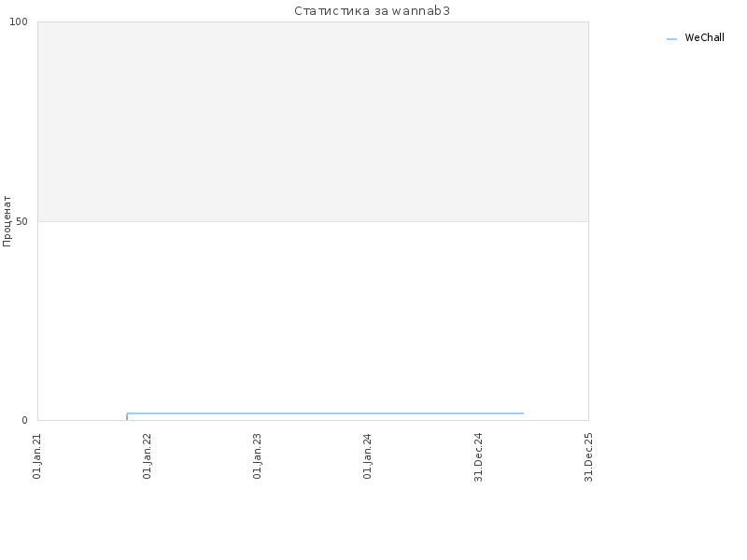Click the 01.Jan.22 date label
Image resolution: width=747 pixels, height=560 pixels.
[x=148, y=455]
